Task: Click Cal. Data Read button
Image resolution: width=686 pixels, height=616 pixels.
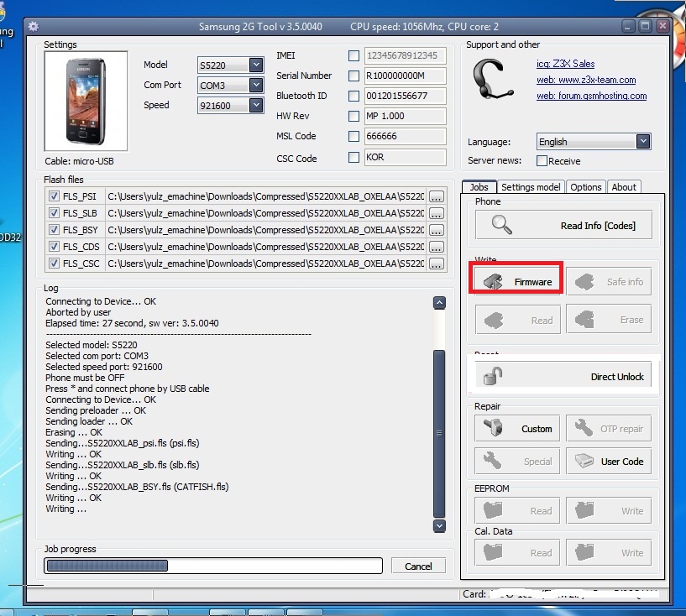Action: tap(517, 552)
